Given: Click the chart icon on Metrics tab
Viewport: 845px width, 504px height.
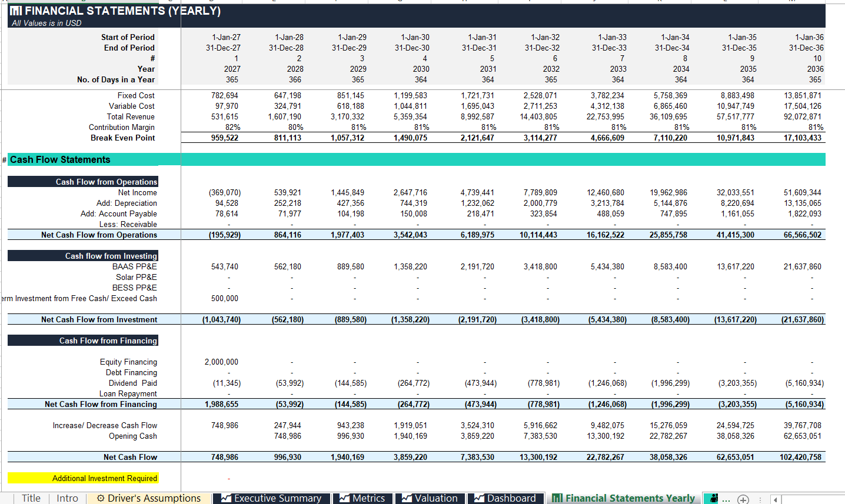Looking at the screenshot, I should click(344, 498).
